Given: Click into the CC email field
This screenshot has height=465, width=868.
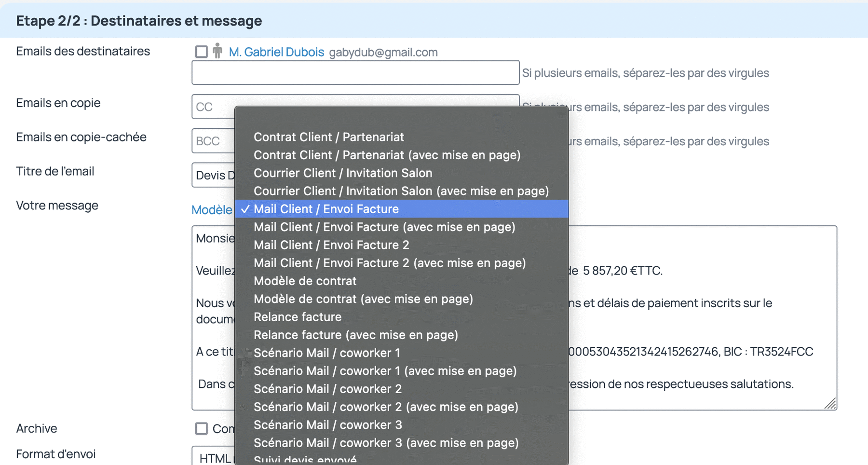Looking at the screenshot, I should [213, 107].
